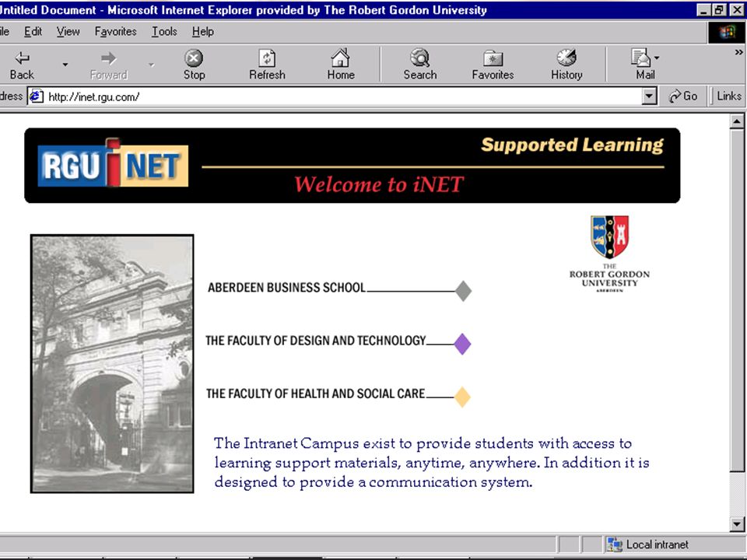Go to the Home page
The image size is (747, 560).
coord(341,65)
